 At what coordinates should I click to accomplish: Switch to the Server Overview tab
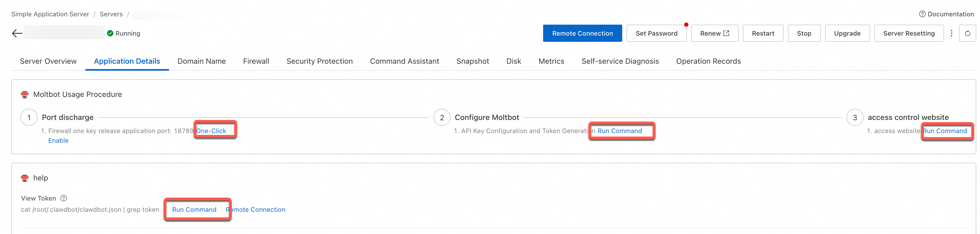tap(48, 61)
